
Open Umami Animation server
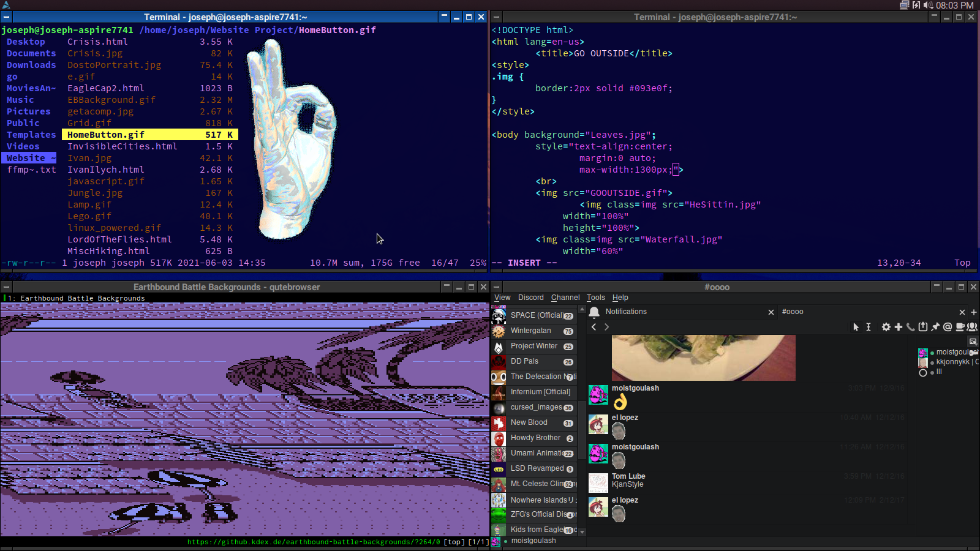[533, 454]
